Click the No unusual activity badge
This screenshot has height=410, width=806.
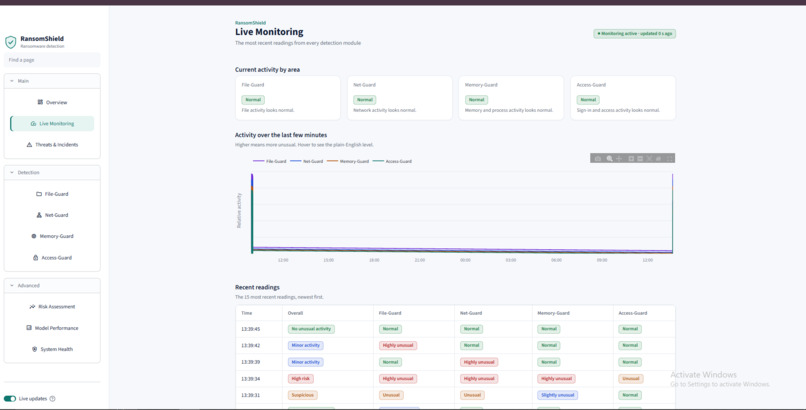[x=311, y=329]
